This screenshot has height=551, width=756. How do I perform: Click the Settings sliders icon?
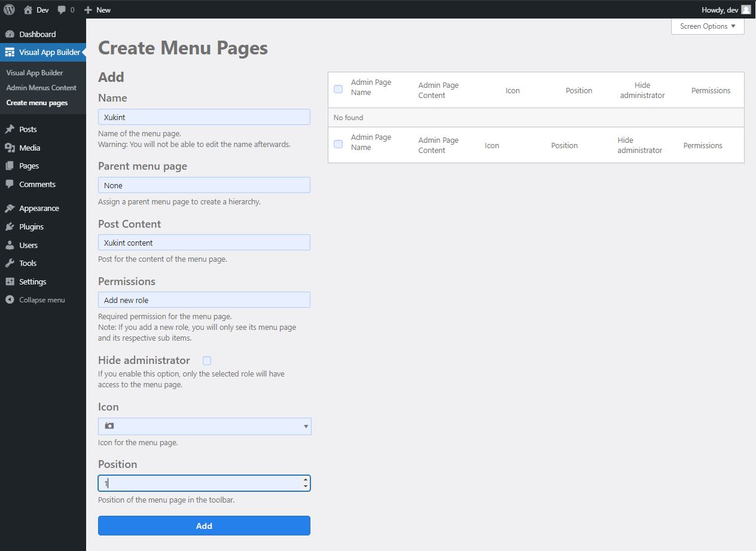[10, 281]
